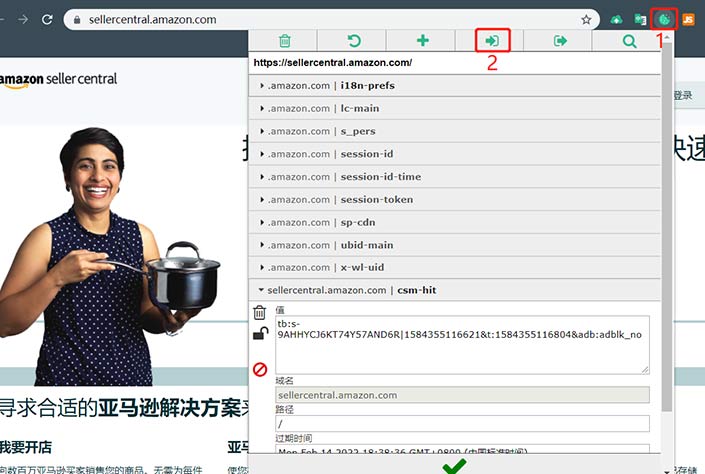
Task: Click the export cookies icon
Action: point(560,41)
